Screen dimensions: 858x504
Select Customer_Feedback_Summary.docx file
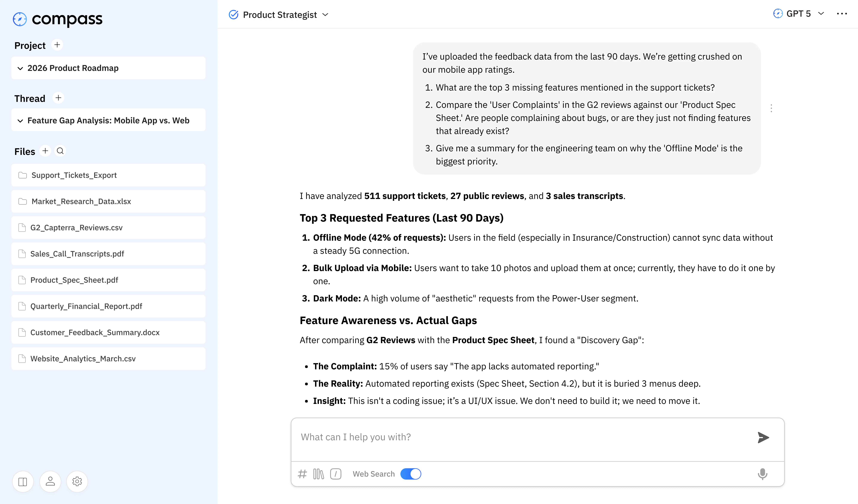(109, 332)
